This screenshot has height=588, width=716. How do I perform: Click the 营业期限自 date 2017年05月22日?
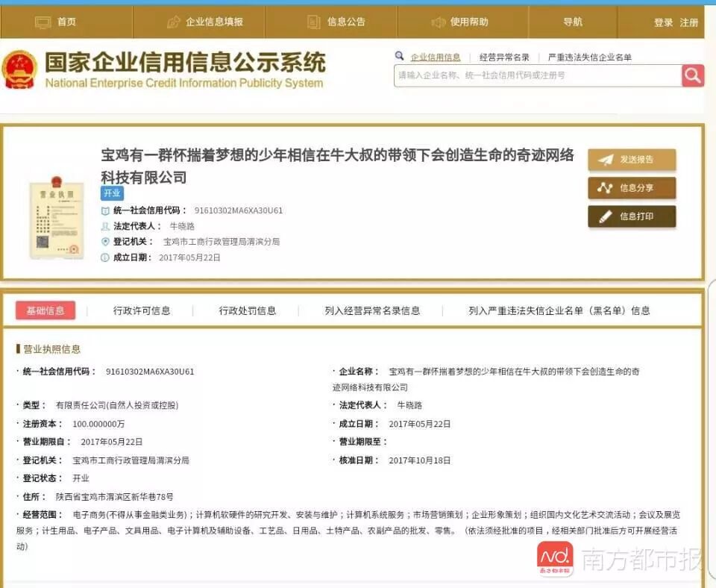[111, 442]
